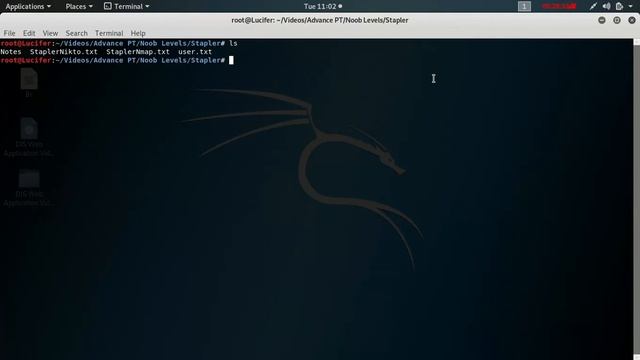Click the terminal prompt cursor block
This screenshot has height=360, width=640.
click(231, 60)
